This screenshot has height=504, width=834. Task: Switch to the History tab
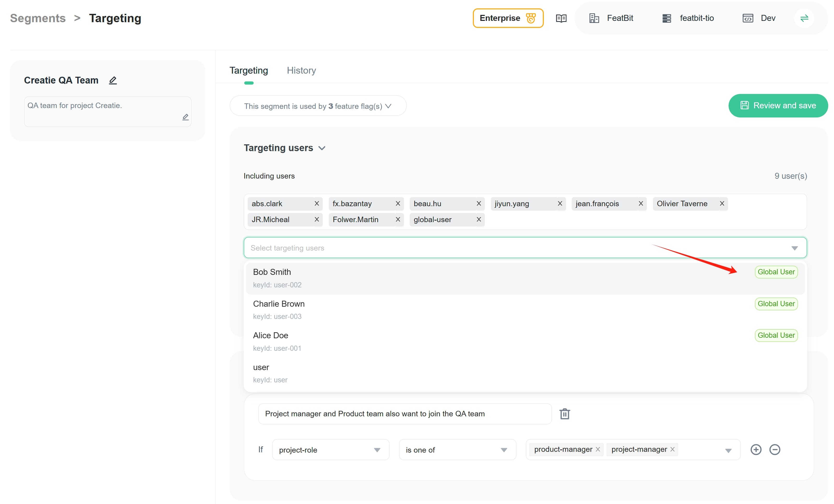click(x=301, y=70)
